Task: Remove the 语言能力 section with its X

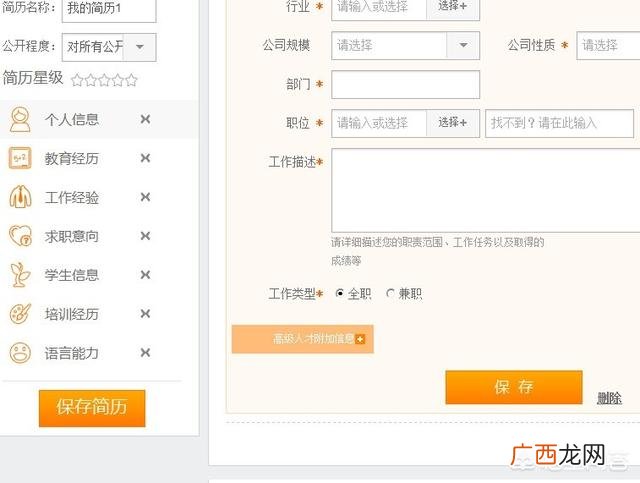Action: (145, 352)
